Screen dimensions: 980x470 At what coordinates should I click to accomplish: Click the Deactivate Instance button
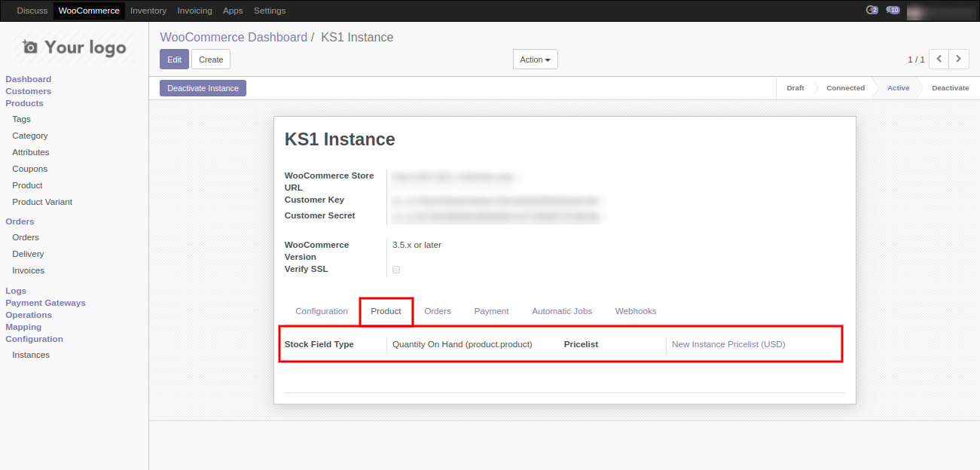click(x=203, y=88)
